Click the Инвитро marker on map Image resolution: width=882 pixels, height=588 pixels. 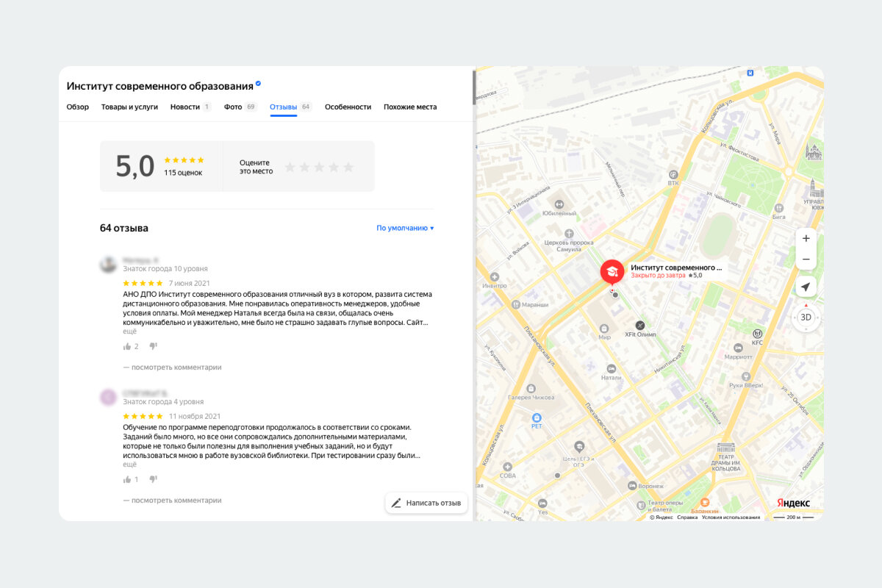[x=495, y=276]
